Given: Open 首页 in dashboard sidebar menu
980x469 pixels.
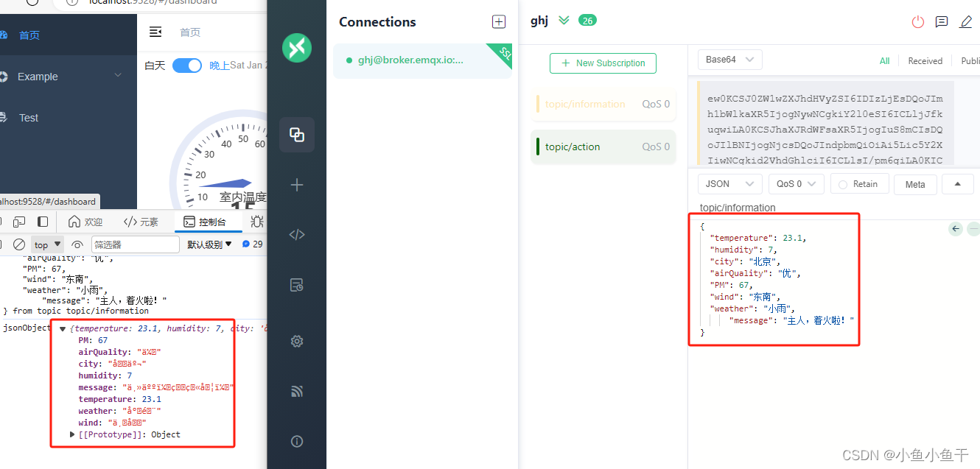Looking at the screenshot, I should point(69,35).
